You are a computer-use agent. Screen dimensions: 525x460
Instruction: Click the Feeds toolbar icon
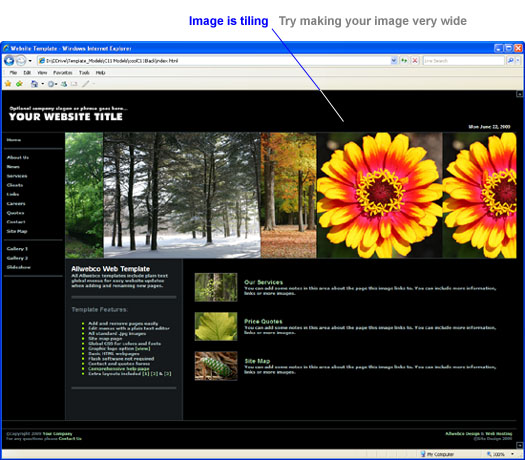(51, 84)
